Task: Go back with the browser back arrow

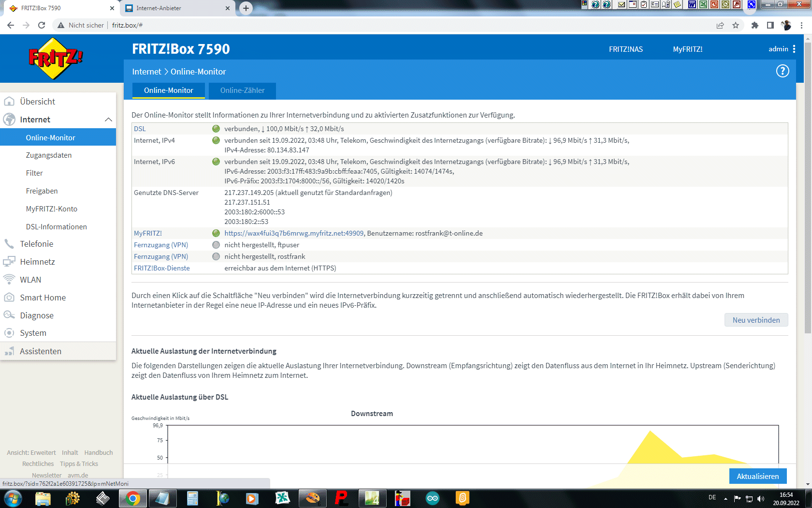Action: tap(11, 25)
